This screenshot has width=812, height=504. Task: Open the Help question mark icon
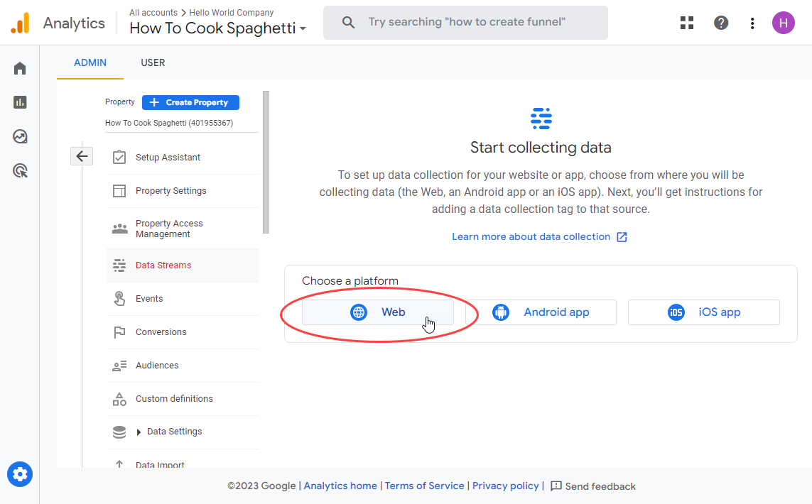(721, 23)
